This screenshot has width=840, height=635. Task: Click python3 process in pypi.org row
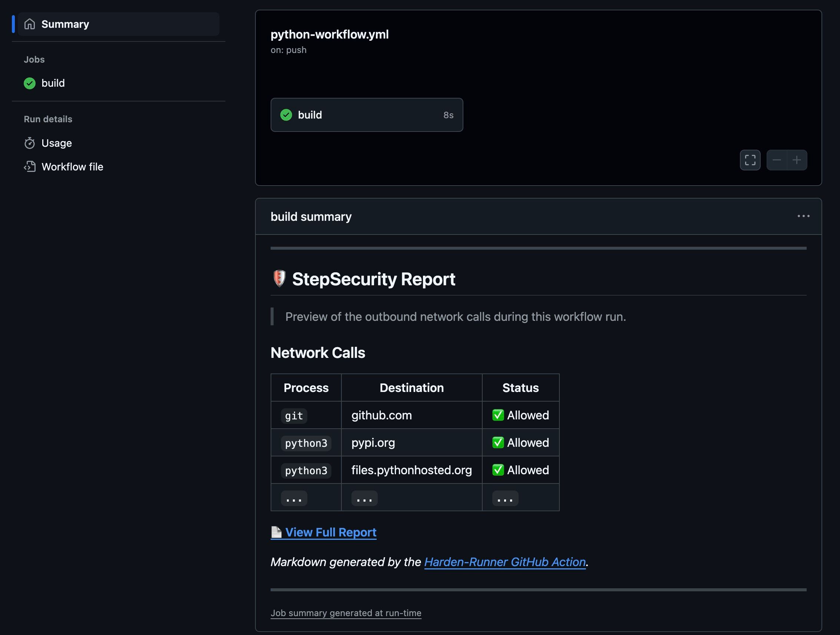coord(306,443)
